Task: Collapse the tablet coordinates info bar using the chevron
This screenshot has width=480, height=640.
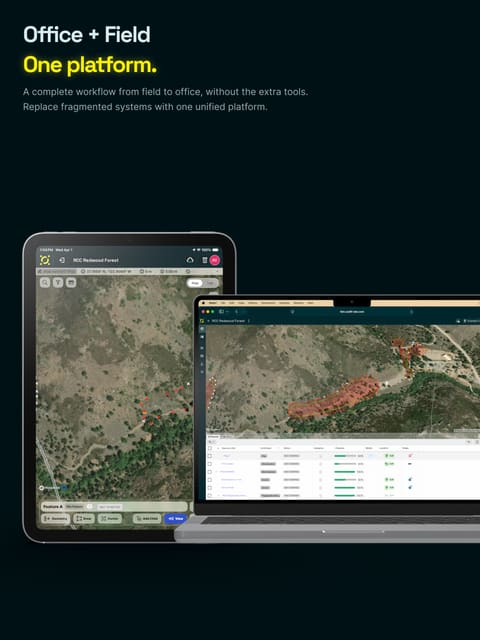Action: click(218, 271)
